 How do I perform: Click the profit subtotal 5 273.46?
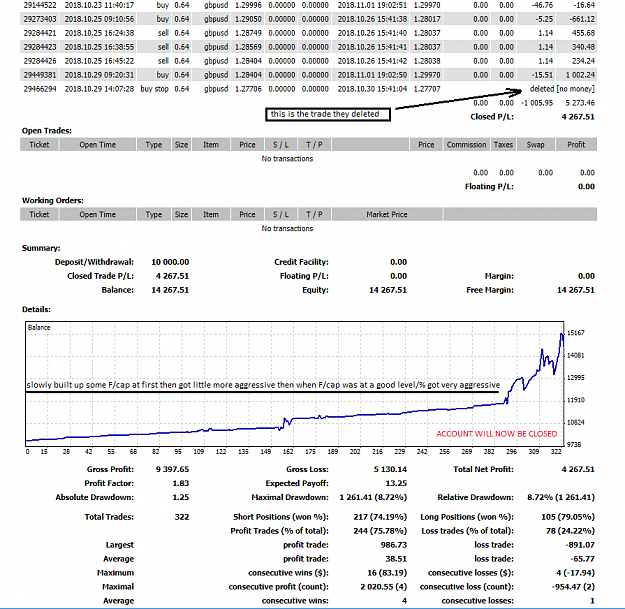(580, 103)
